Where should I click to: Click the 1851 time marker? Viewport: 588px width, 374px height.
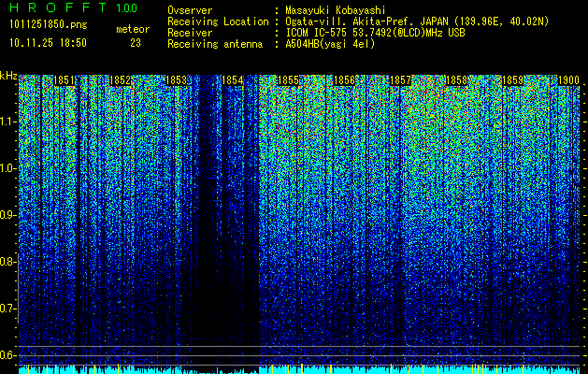65,80
